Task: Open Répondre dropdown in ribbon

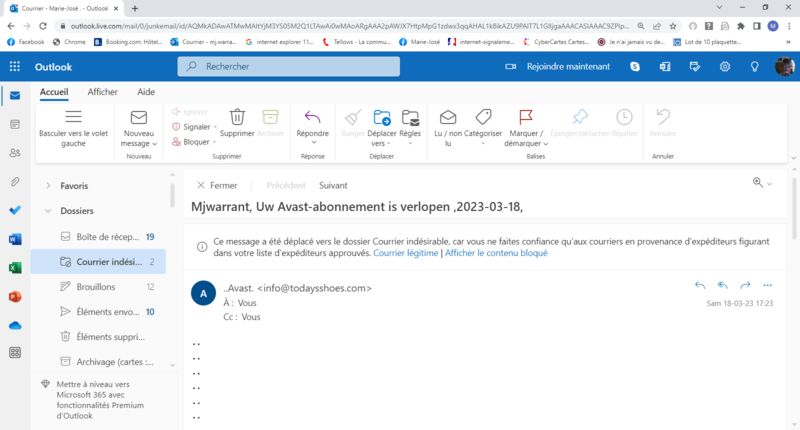Action: click(313, 143)
